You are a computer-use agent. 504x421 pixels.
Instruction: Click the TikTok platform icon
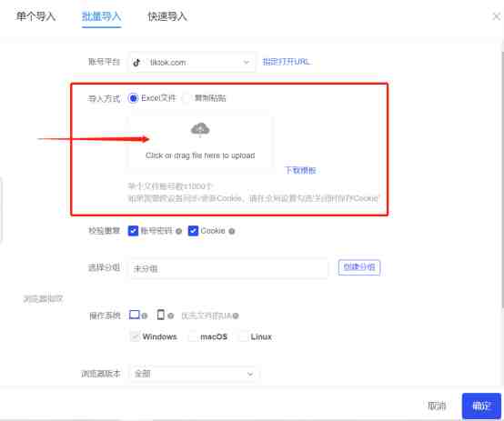pos(136,63)
